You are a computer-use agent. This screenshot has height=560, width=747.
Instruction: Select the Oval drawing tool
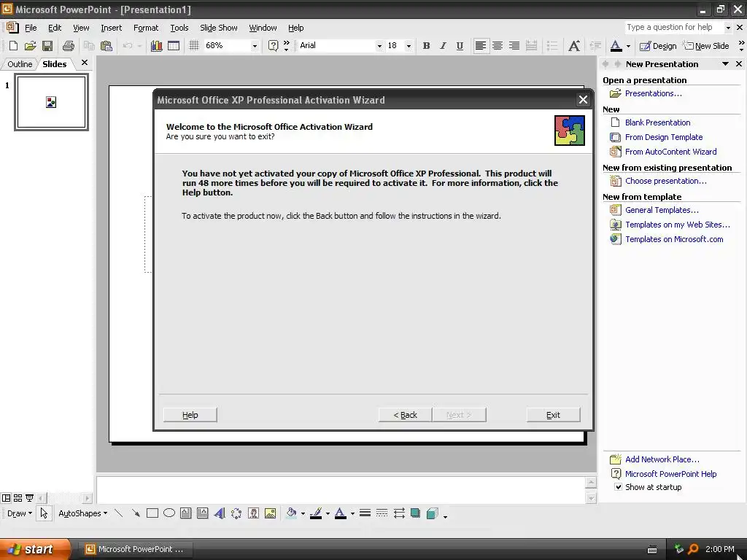(169, 513)
